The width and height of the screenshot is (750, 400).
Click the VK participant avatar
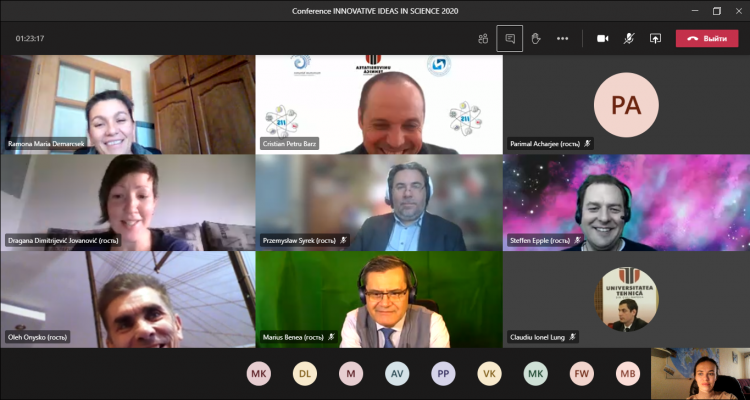click(489, 374)
